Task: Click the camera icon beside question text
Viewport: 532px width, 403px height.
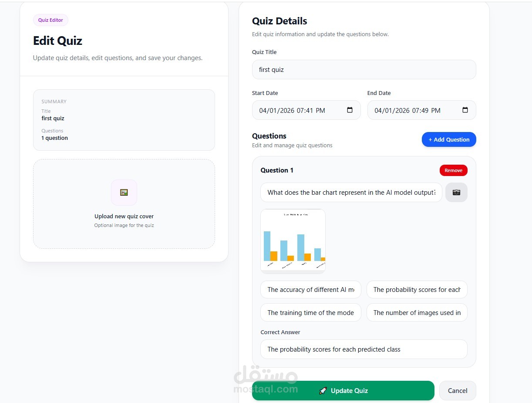Action: click(x=456, y=192)
